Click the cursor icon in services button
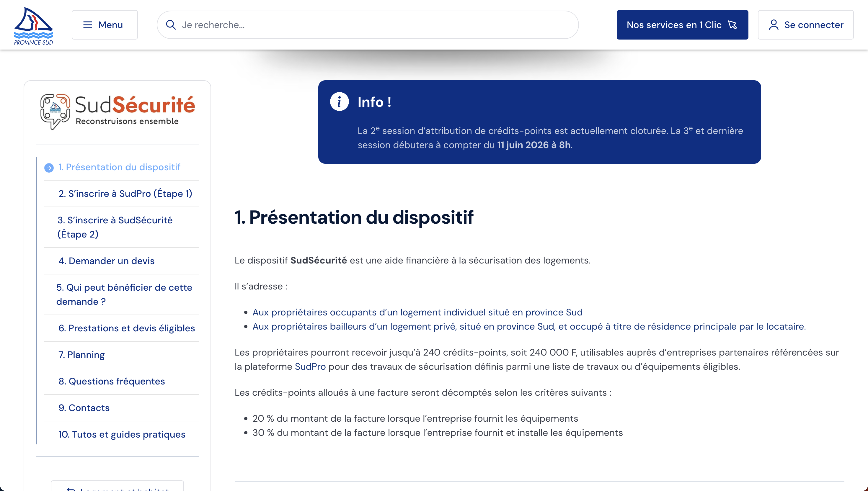This screenshot has width=868, height=491. click(732, 25)
